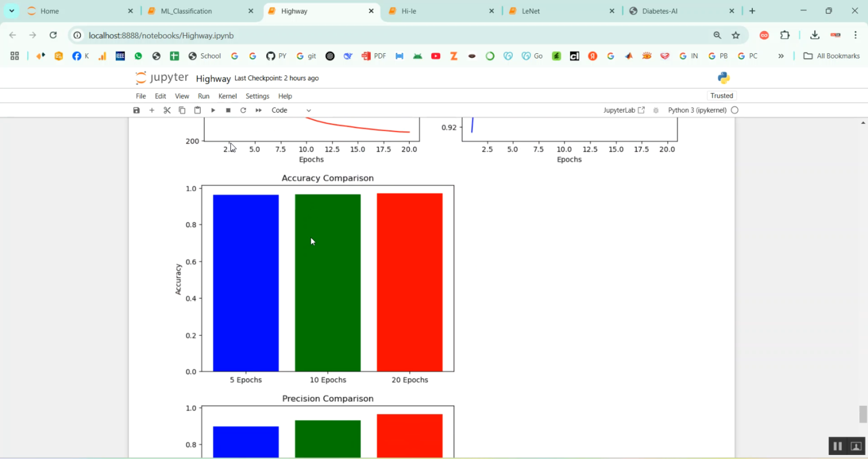Paste cell from clipboard in the toolbar
This screenshot has height=459, width=868.
(x=197, y=110)
